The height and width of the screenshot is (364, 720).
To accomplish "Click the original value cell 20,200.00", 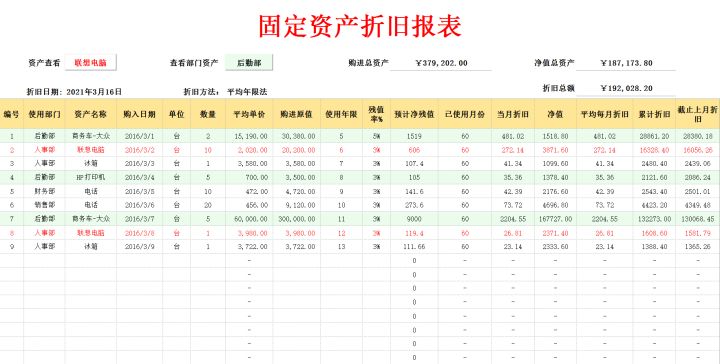I will point(297,150).
